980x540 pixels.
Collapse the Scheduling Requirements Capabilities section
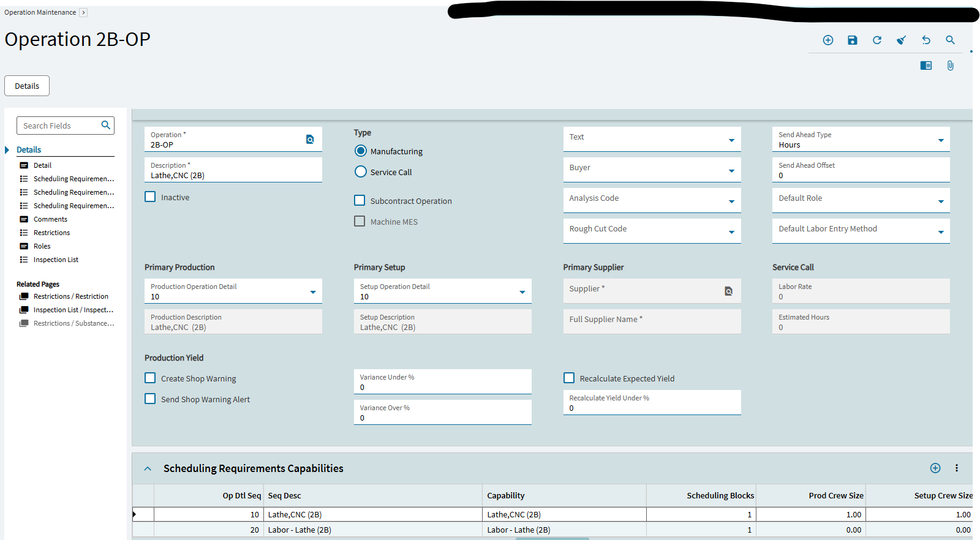[148, 469]
